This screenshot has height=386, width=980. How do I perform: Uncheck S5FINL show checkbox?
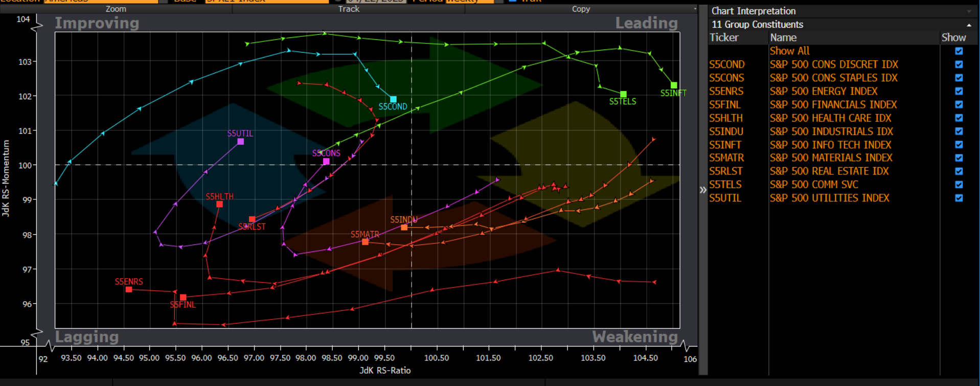point(959,104)
